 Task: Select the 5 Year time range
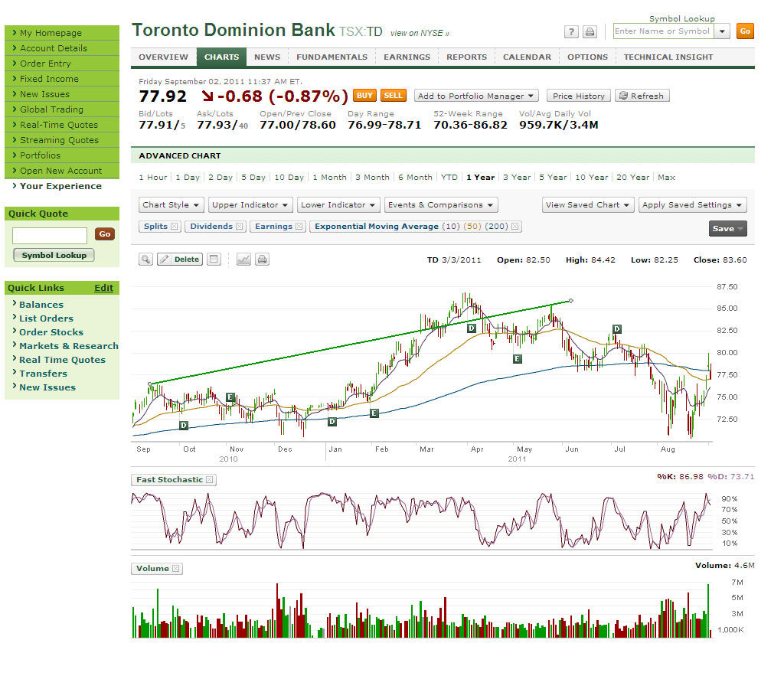coord(553,177)
